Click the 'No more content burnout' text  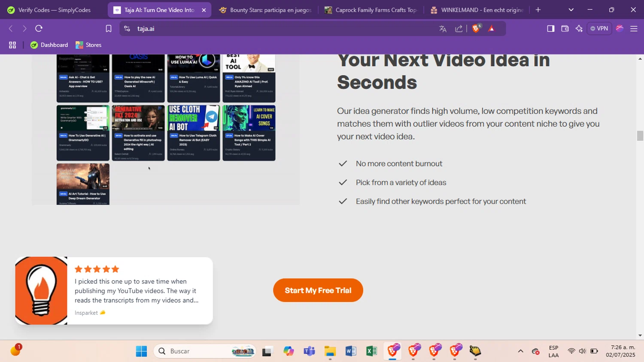click(399, 164)
